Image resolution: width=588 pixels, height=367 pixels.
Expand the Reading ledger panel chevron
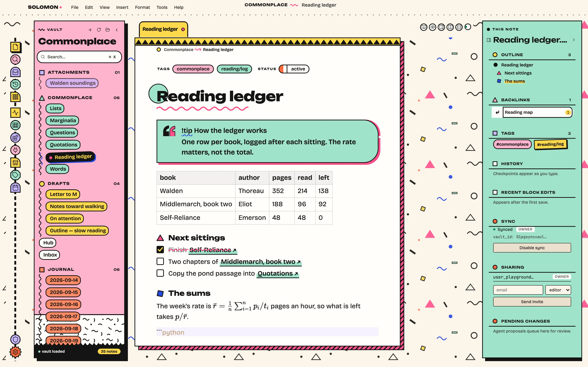(574, 40)
